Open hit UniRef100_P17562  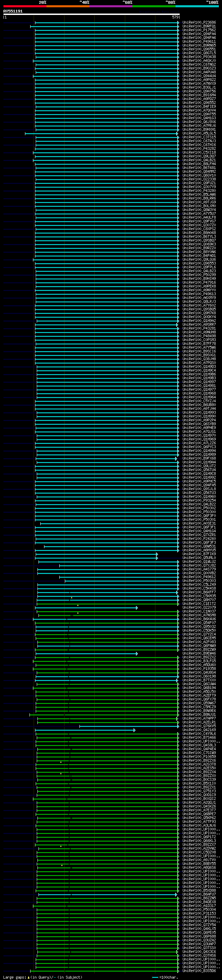point(199,30)
